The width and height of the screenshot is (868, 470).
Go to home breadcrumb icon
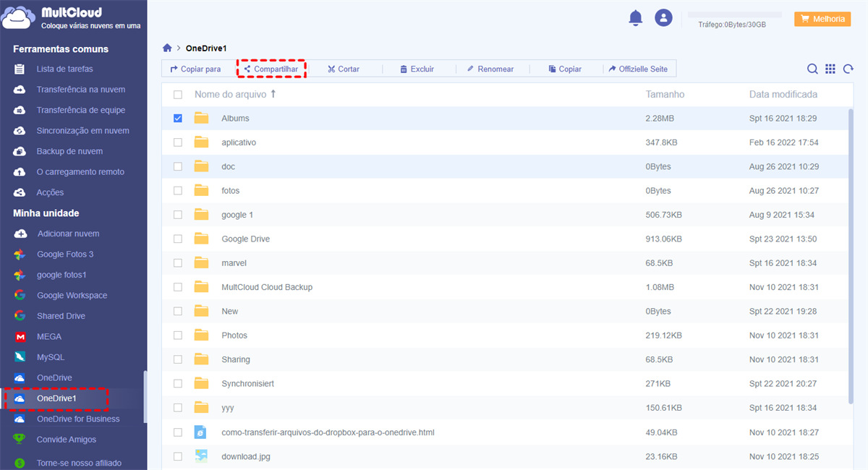pyautogui.click(x=167, y=48)
